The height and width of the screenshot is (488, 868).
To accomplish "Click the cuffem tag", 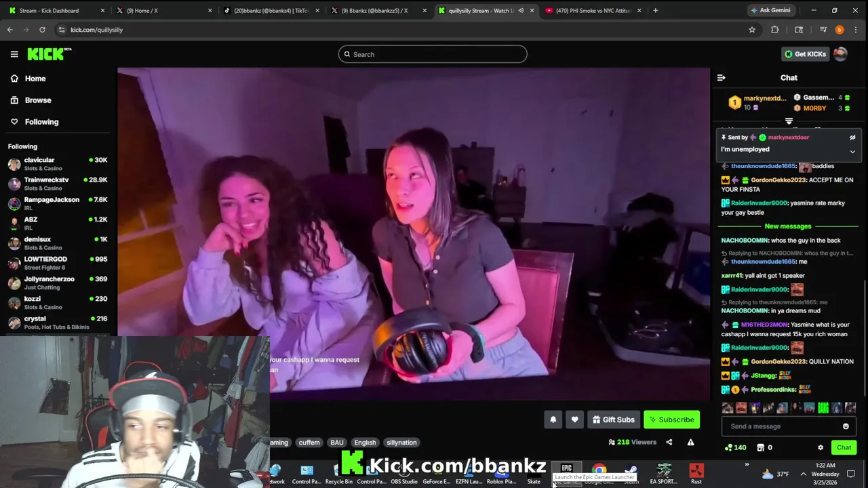I will click(x=309, y=443).
